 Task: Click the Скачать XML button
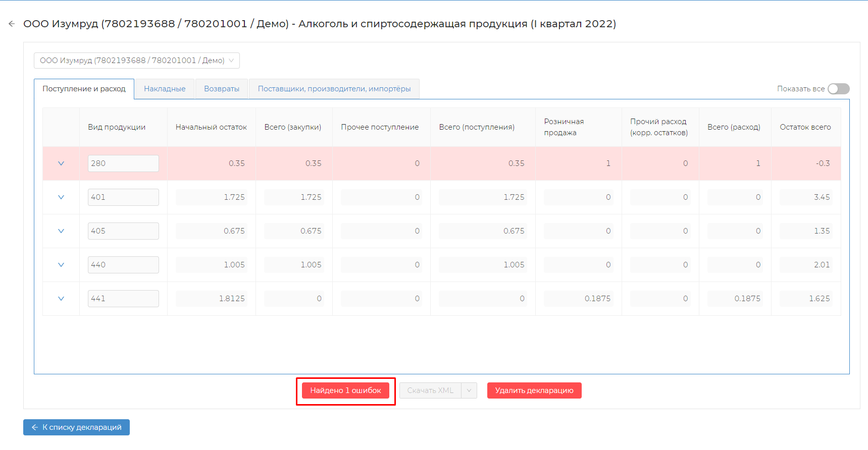point(430,390)
